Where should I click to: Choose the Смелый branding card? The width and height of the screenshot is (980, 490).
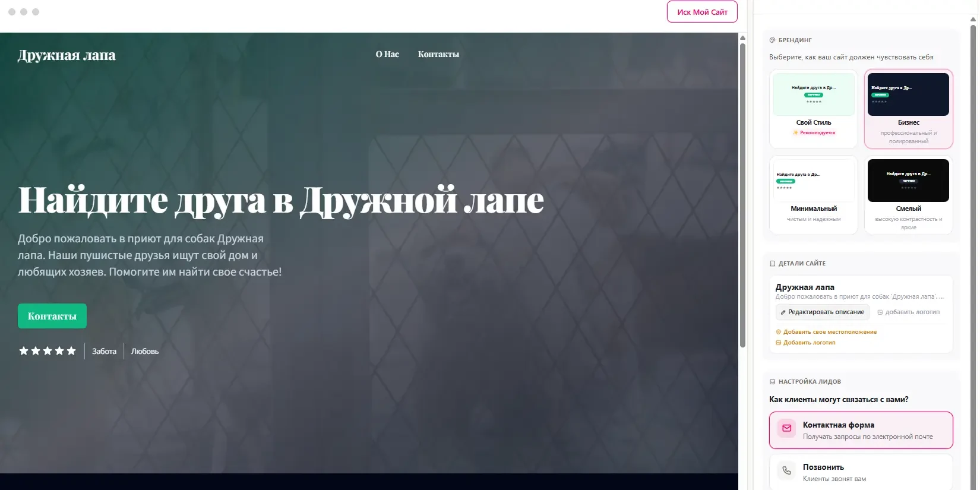[909, 195]
